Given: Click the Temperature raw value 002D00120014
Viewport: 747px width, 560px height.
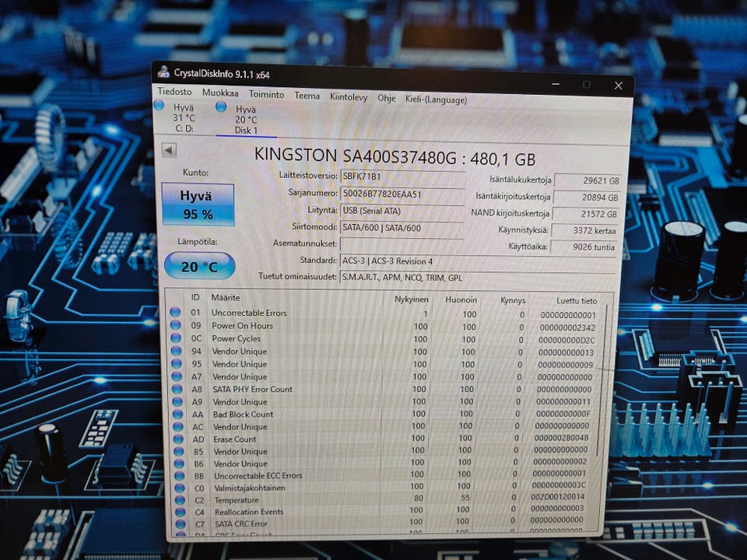Looking at the screenshot, I should (558, 497).
